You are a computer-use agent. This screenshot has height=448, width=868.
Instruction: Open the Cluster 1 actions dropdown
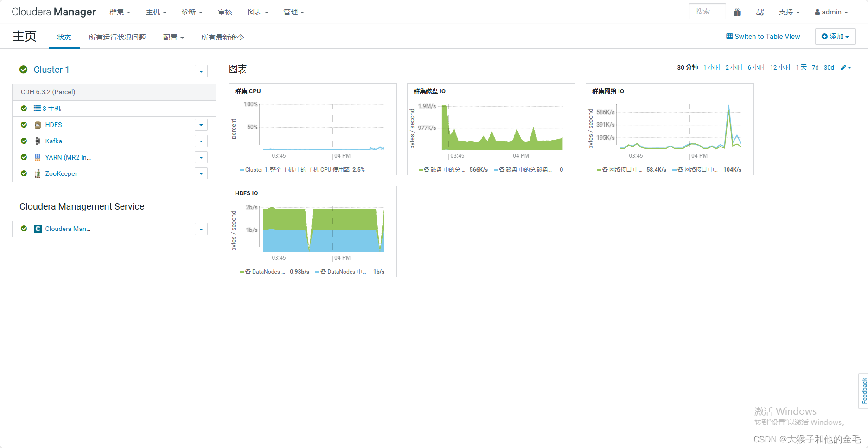[201, 71]
